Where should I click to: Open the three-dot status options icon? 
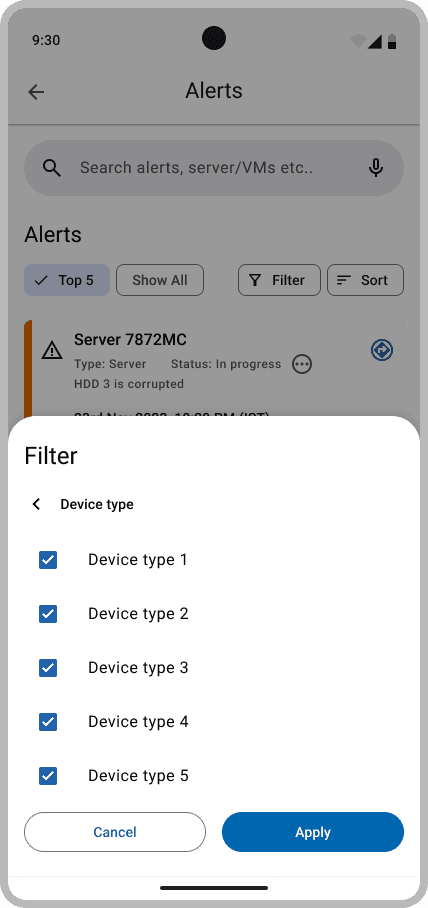[302, 364]
